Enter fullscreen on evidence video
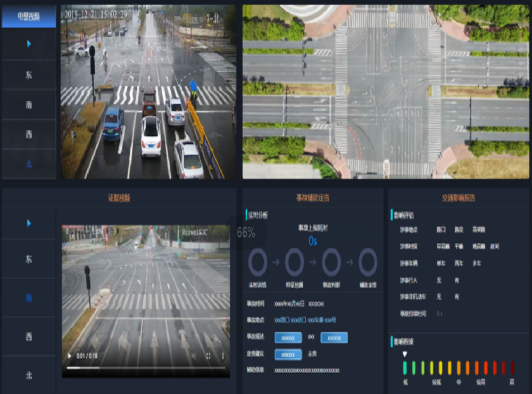Viewport: 532px width, 394px height. (208, 356)
